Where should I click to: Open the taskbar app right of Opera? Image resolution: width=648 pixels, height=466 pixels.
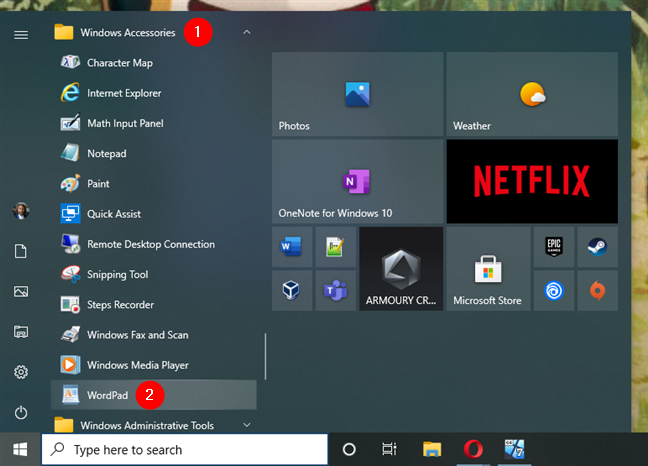point(515,449)
